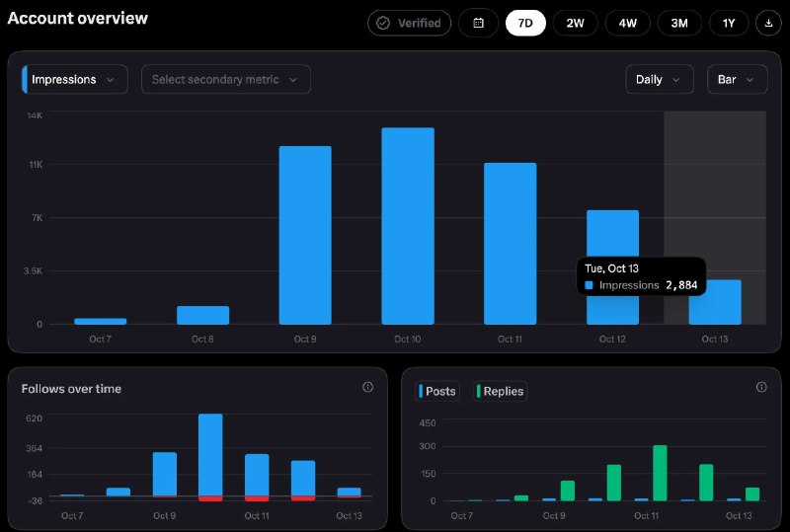Select the Oct 10 impressions bar
The width and height of the screenshot is (790, 532).
[x=408, y=226]
